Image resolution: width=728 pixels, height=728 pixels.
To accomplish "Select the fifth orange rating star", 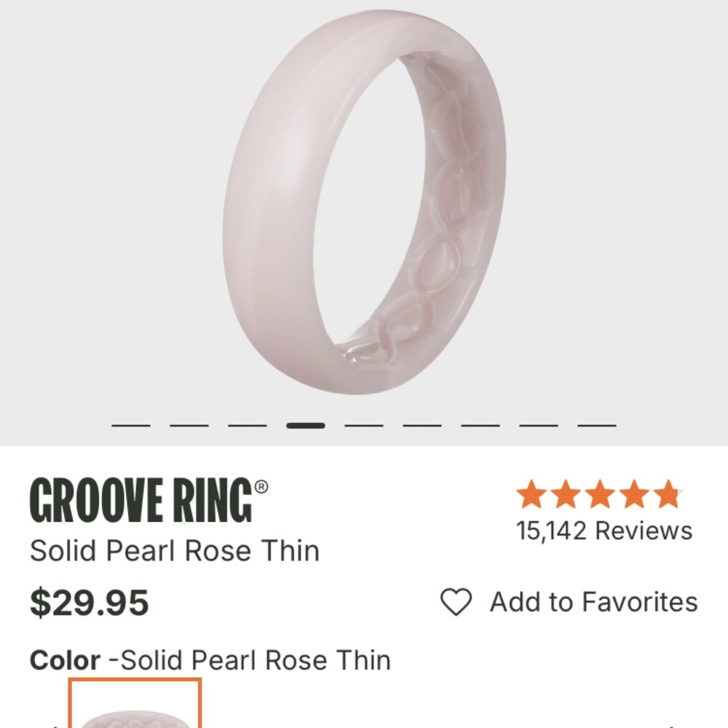I will click(x=667, y=495).
